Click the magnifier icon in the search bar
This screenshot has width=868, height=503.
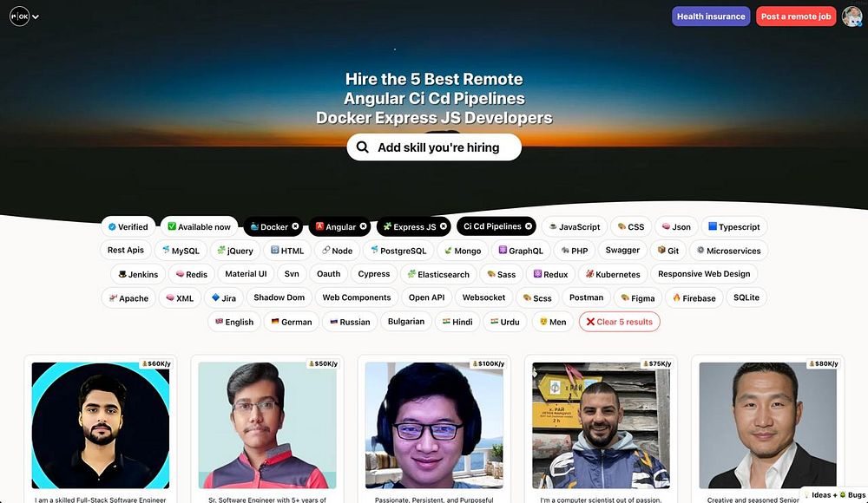(x=363, y=147)
